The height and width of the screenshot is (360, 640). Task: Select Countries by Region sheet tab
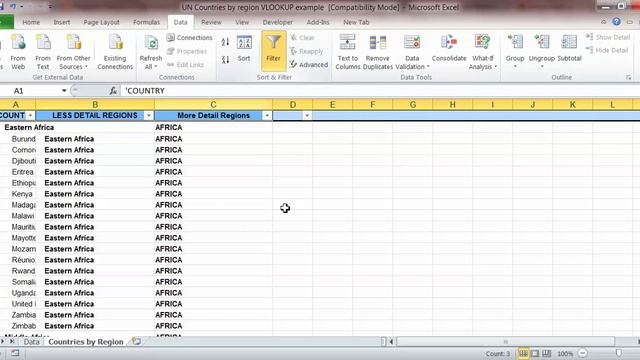86,342
